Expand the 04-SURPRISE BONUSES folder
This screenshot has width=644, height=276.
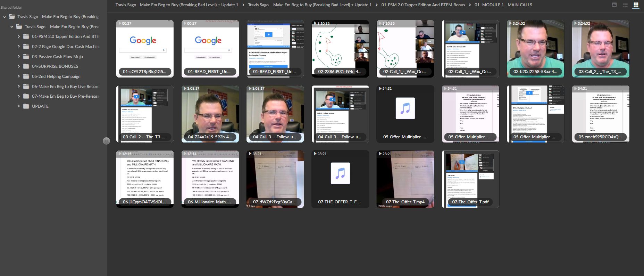click(x=19, y=66)
